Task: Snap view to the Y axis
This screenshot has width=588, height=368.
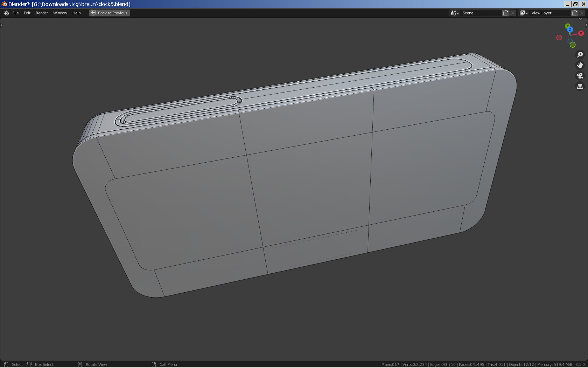Action: click(567, 26)
